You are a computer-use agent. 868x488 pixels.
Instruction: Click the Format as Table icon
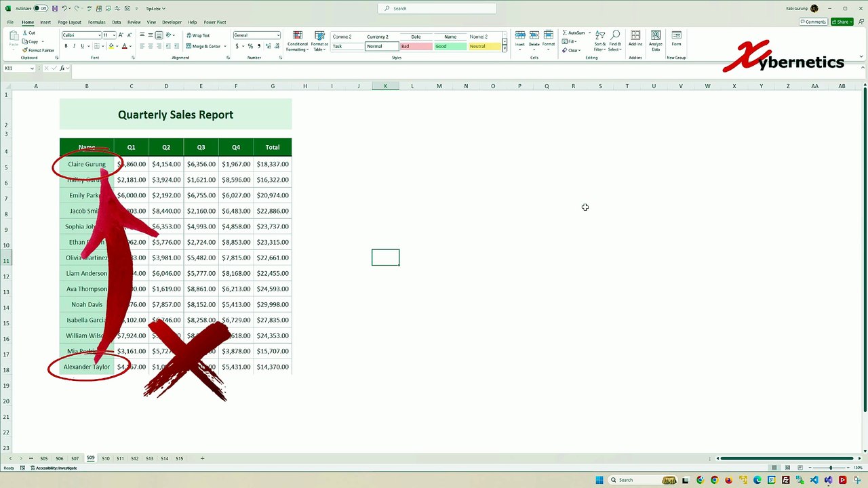[319, 41]
